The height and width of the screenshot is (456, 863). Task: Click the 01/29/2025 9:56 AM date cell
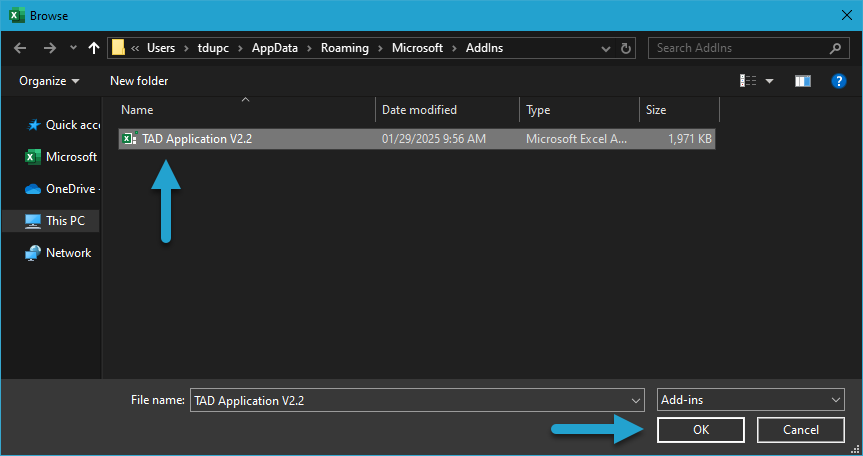tap(434, 139)
